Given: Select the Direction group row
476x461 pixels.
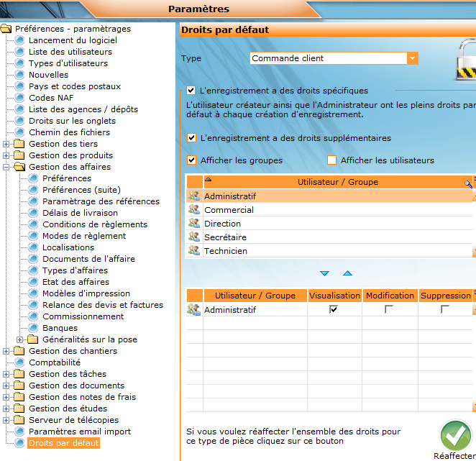Looking at the screenshot, I should (329, 224).
